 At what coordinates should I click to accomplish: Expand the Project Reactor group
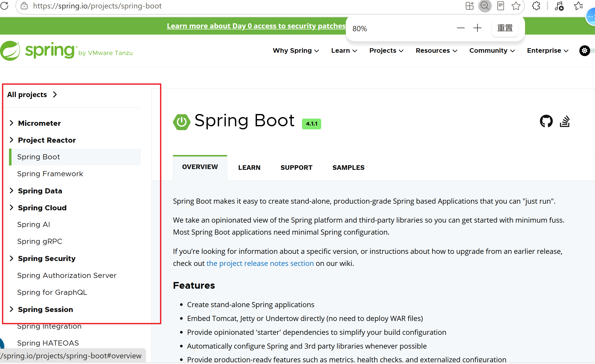coord(11,140)
